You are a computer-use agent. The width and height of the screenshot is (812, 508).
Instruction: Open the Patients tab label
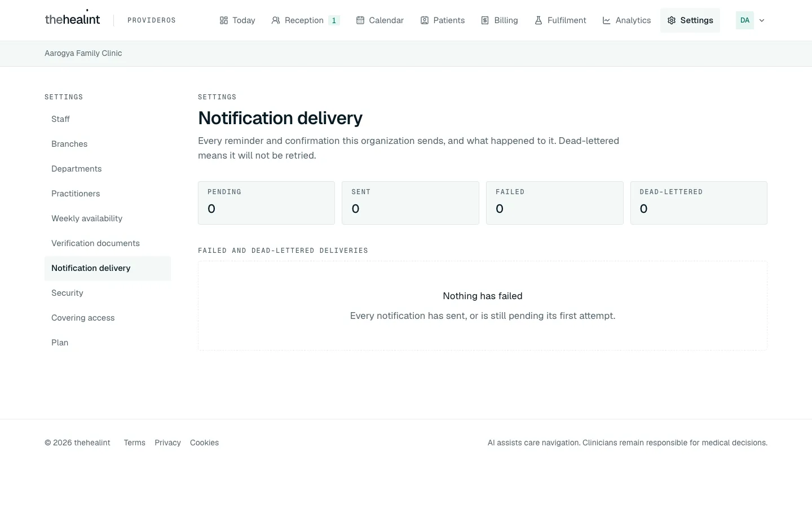(x=449, y=20)
